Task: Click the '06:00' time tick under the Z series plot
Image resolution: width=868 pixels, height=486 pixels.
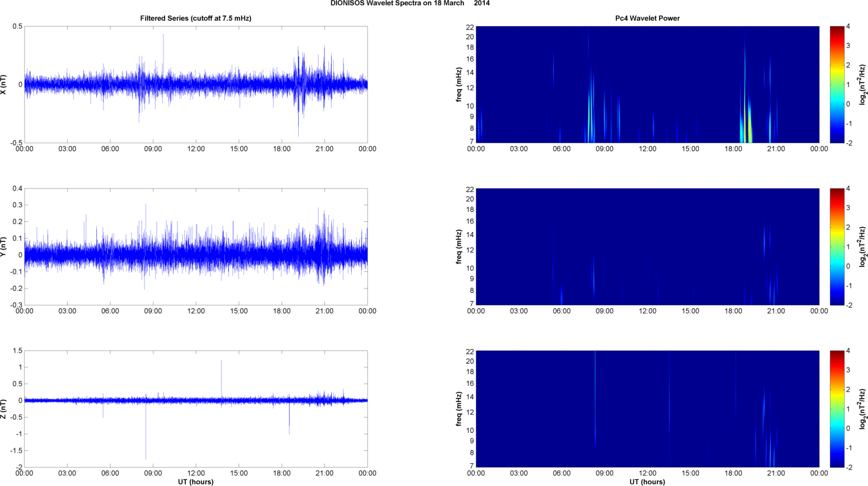Action: click(x=110, y=473)
